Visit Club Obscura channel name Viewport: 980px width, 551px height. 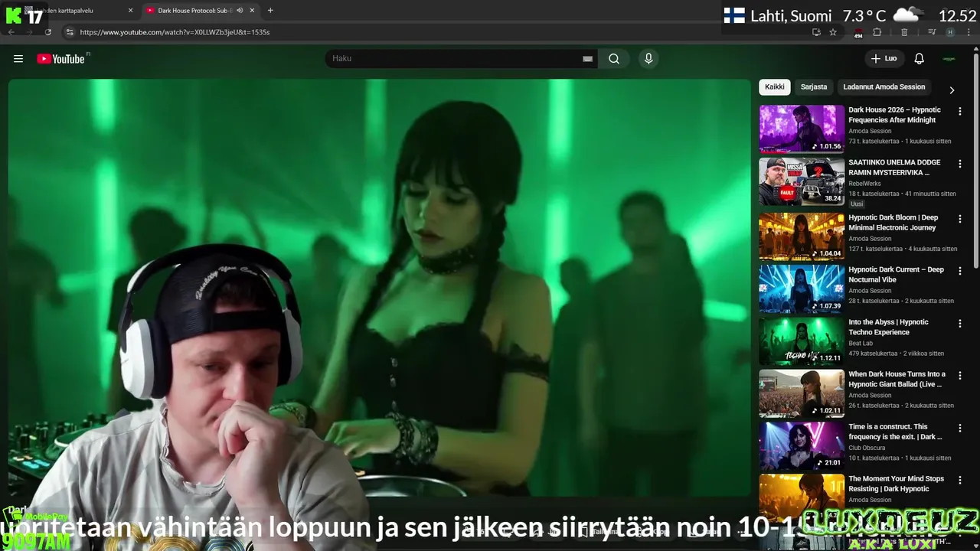point(867,448)
